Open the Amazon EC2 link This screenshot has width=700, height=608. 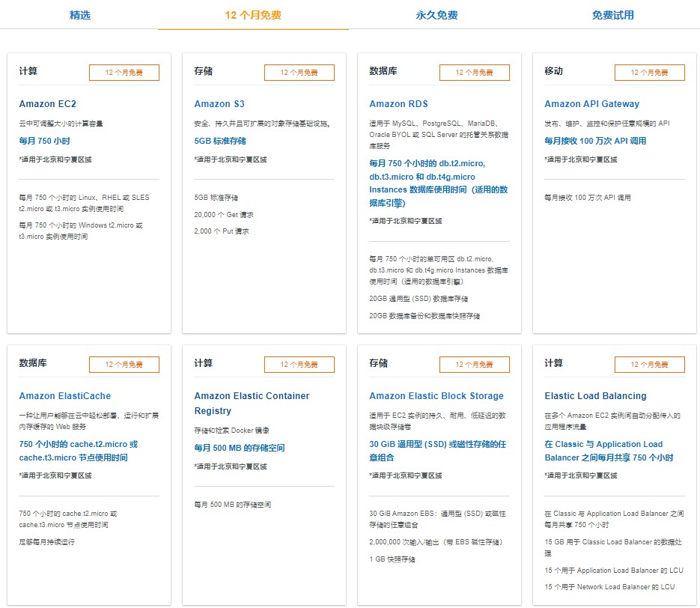pos(48,104)
